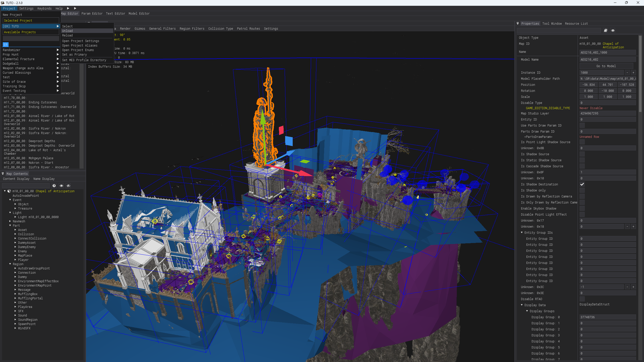This screenshot has width=644, height=362.
Task: Enable Is Static Shadow Source checkbox
Action: click(x=582, y=160)
